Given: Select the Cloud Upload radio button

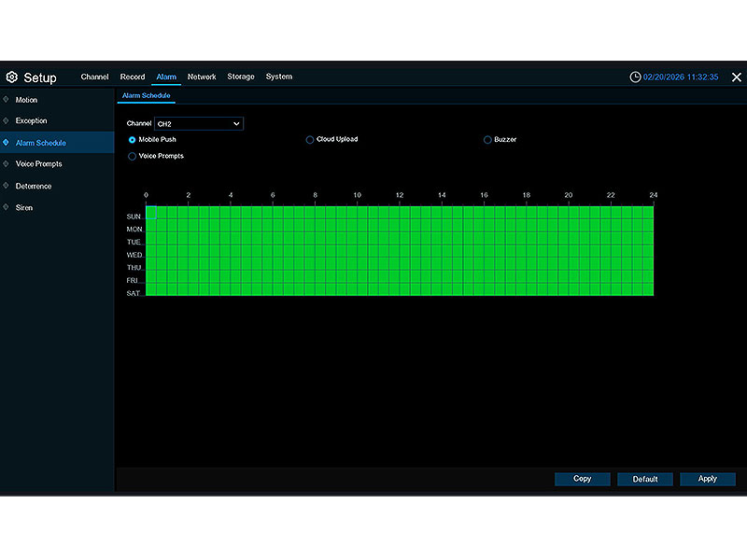Looking at the screenshot, I should 310,140.
